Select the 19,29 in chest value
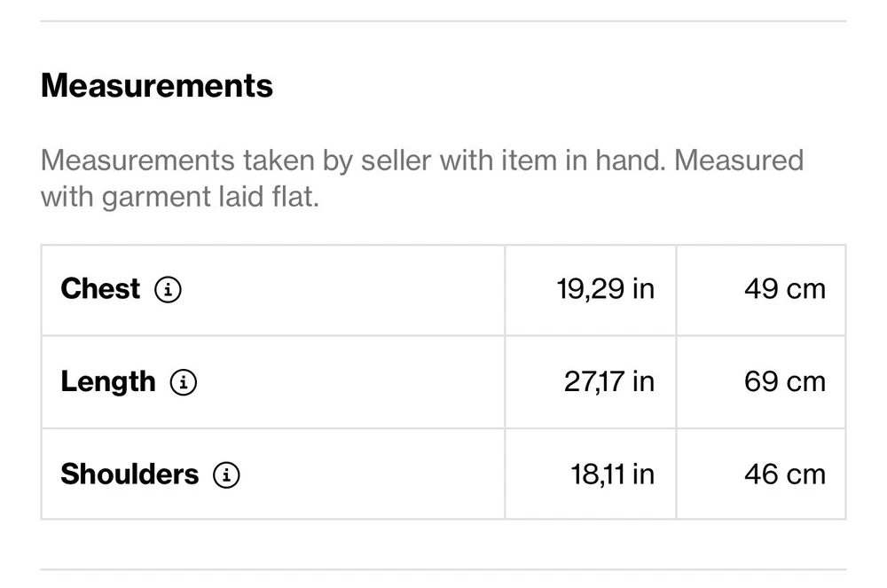Screen dimensions: 887x588 (x=605, y=289)
